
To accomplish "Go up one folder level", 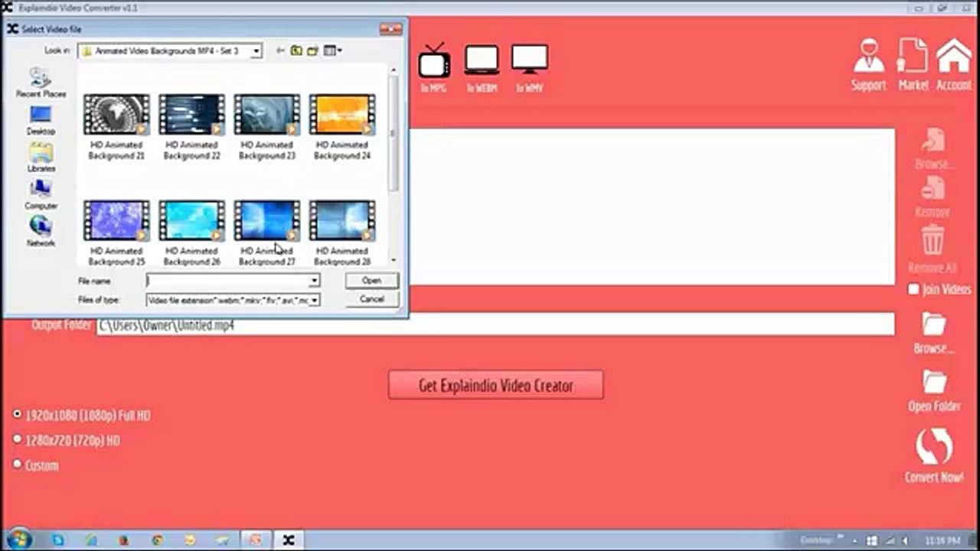I will [x=296, y=51].
